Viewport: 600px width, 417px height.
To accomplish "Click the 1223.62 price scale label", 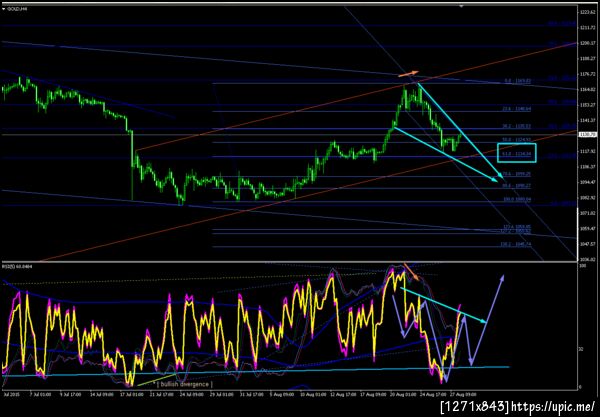I will [x=587, y=12].
